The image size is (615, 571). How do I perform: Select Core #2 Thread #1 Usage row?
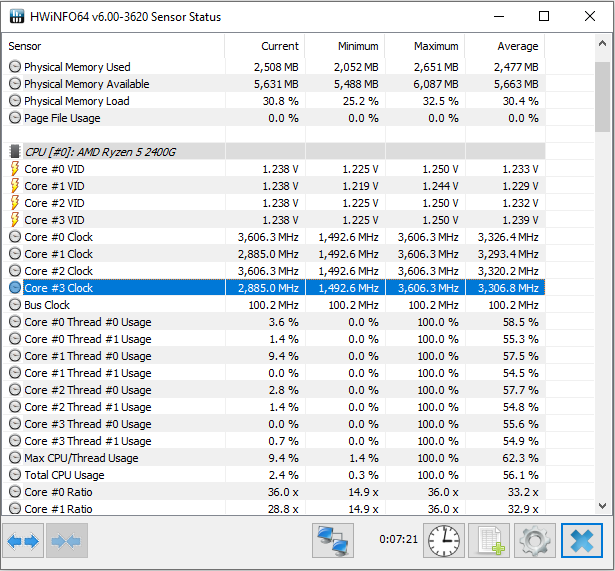274,407
